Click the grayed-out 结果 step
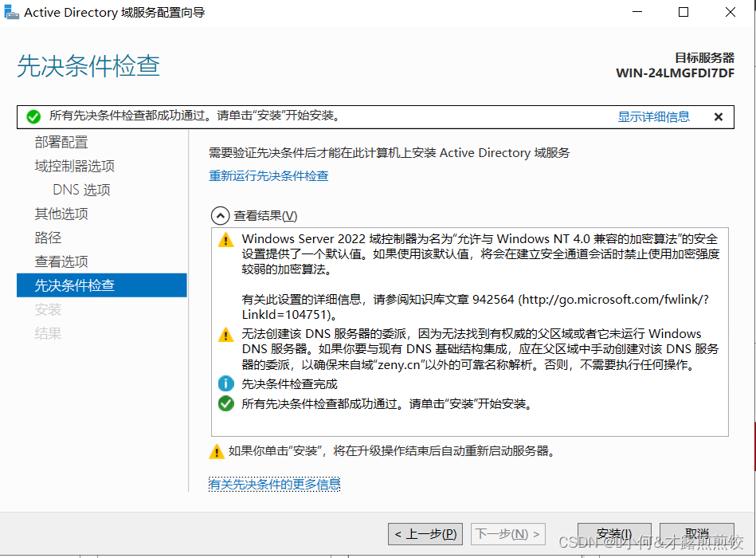This screenshot has height=558, width=756. [x=48, y=333]
